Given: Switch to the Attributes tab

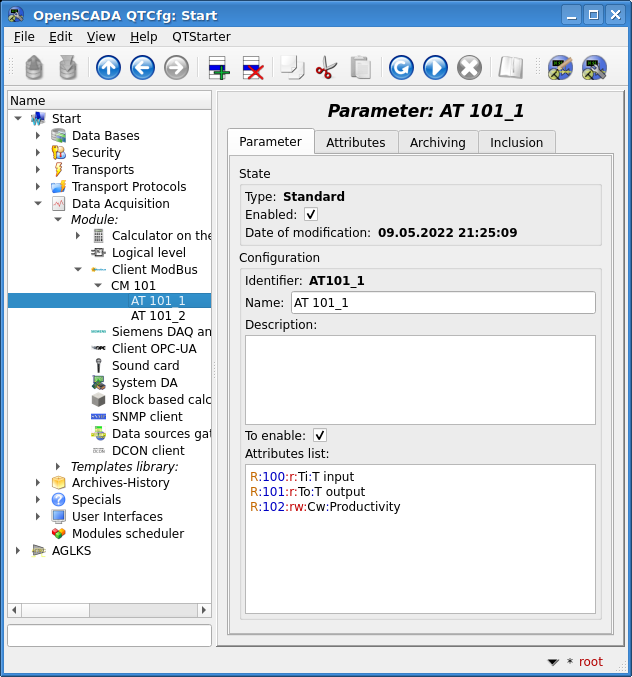Looking at the screenshot, I should point(356,142).
